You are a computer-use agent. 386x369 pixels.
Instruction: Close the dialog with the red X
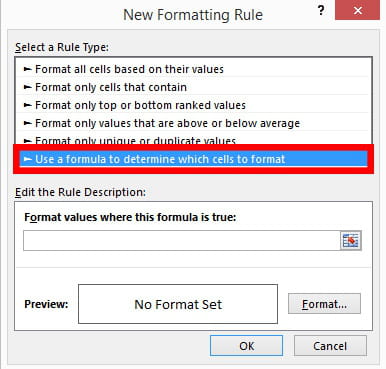[358, 10]
